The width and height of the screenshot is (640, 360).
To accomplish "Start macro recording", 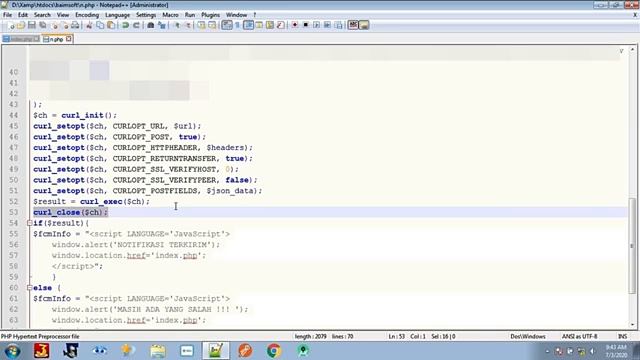I will click(295, 25).
